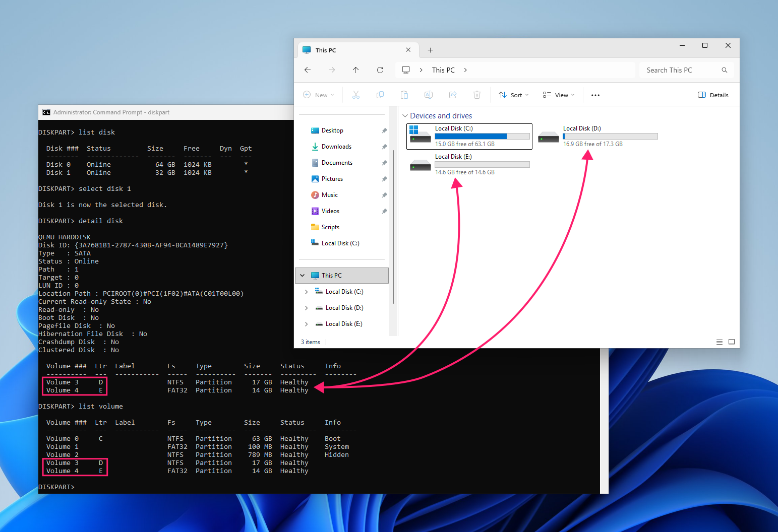Unpin Music from quick access
This screenshot has height=532, width=778.
pyautogui.click(x=384, y=195)
